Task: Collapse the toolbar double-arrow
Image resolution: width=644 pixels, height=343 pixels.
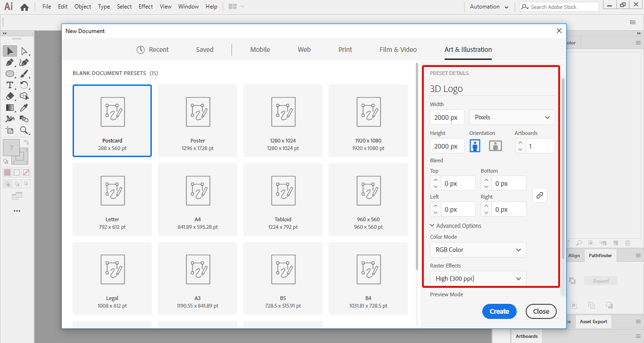Action: pyautogui.click(x=4, y=33)
